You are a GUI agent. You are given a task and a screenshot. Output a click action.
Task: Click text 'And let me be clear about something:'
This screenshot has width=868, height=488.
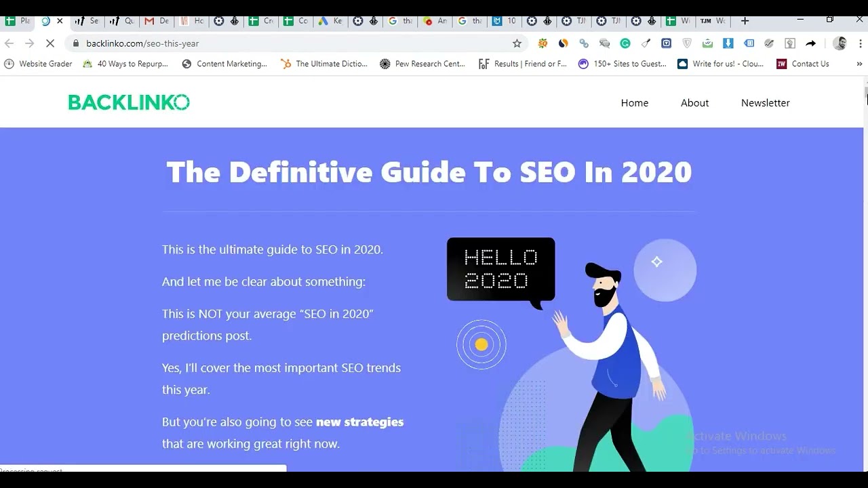tap(264, 282)
